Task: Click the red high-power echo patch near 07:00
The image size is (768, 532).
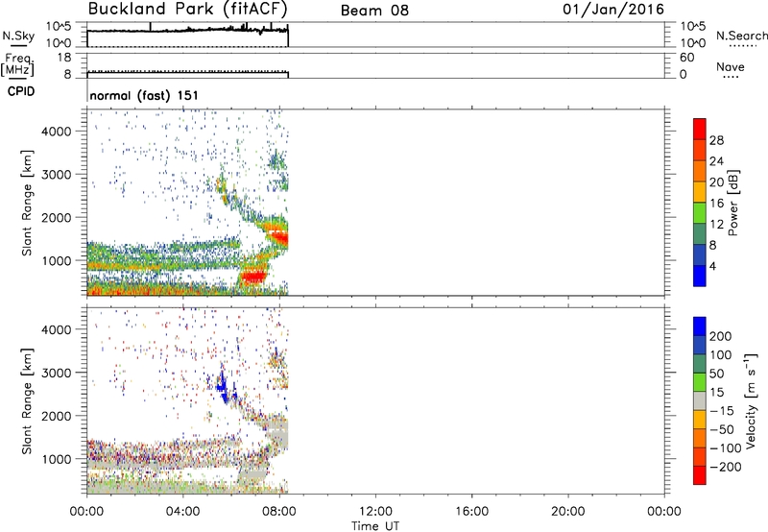Action: [253, 277]
